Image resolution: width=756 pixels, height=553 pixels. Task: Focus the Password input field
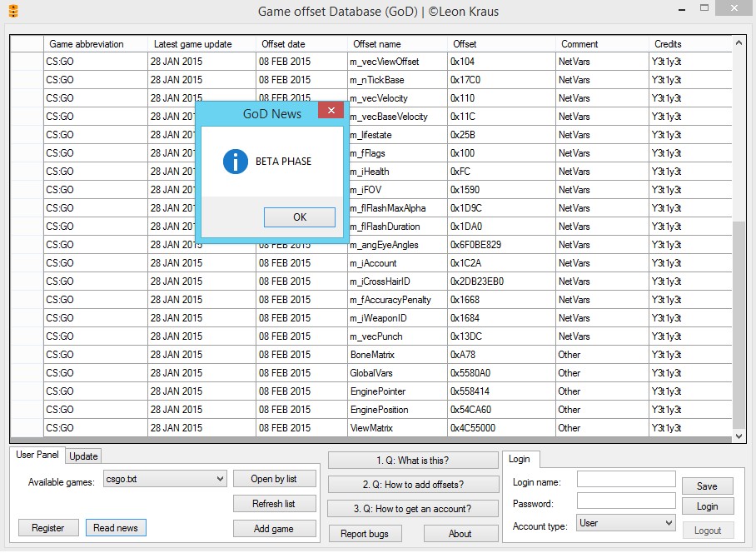tap(626, 501)
